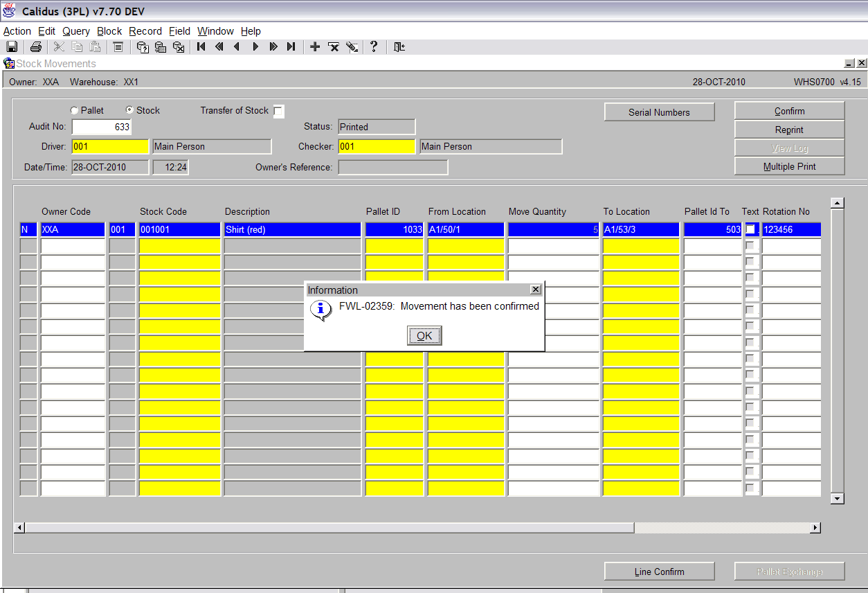Click Calidus application title bar icon
This screenshot has width=868, height=593.
(9, 11)
